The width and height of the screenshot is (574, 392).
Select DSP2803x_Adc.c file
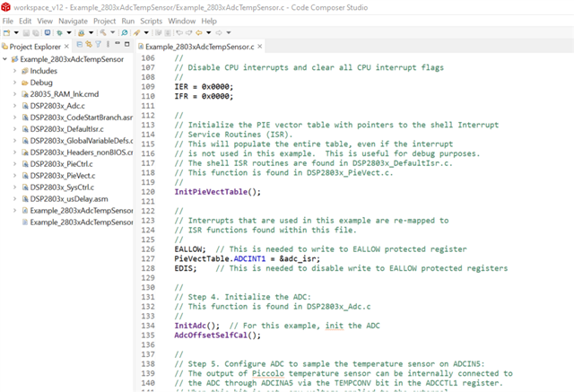coord(57,106)
